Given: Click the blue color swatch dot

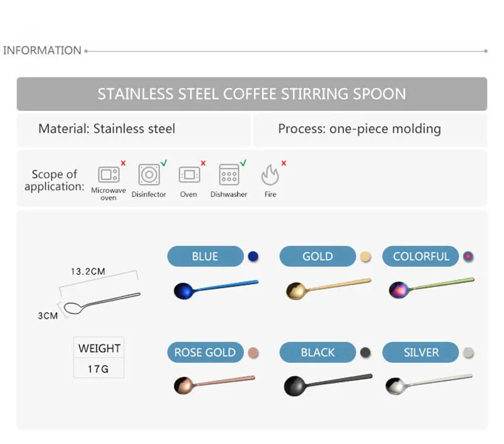Looking at the screenshot, I should coord(253,256).
